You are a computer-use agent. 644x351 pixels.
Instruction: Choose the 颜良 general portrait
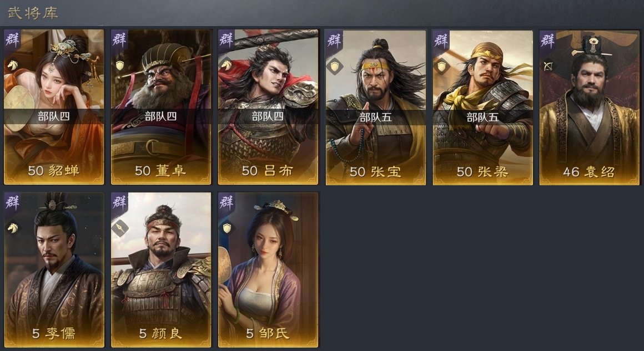[160, 270]
